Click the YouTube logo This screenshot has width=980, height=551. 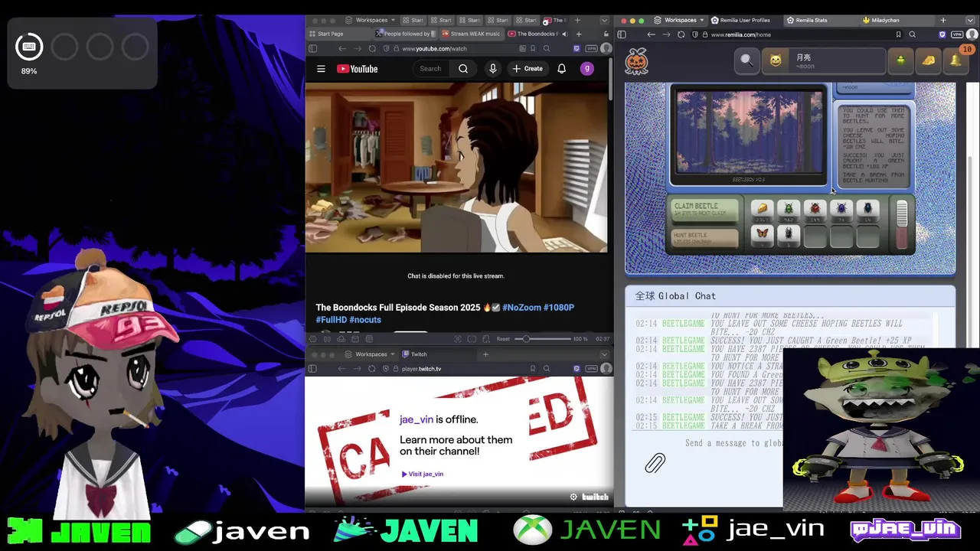click(x=358, y=69)
